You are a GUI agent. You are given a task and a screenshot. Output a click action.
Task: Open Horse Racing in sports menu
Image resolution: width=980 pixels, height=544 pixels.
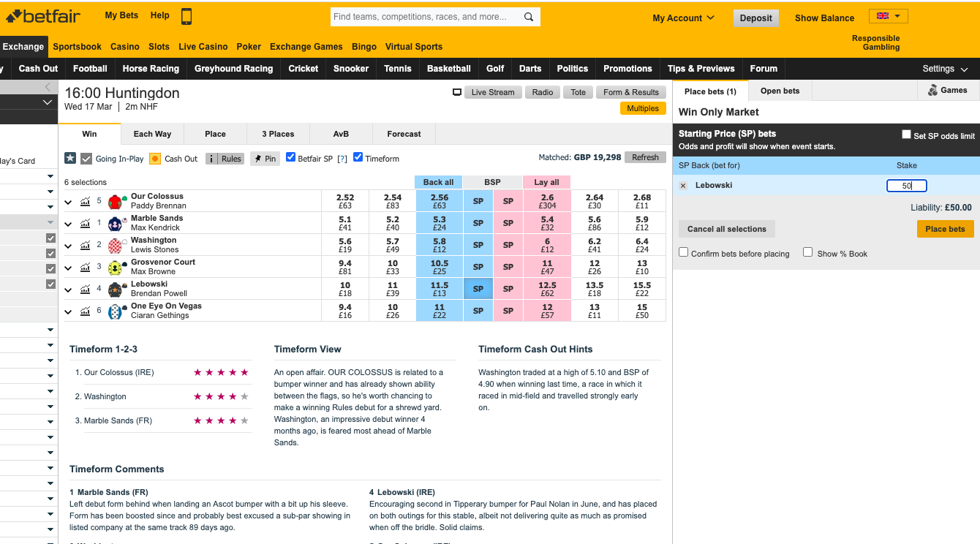tap(151, 69)
